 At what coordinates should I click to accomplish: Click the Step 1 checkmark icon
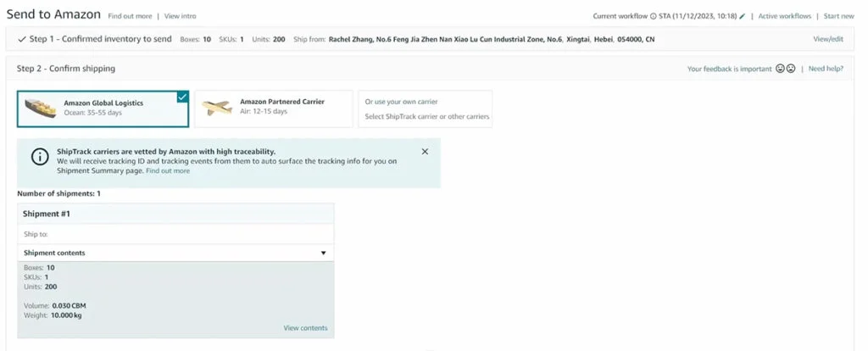[21, 39]
